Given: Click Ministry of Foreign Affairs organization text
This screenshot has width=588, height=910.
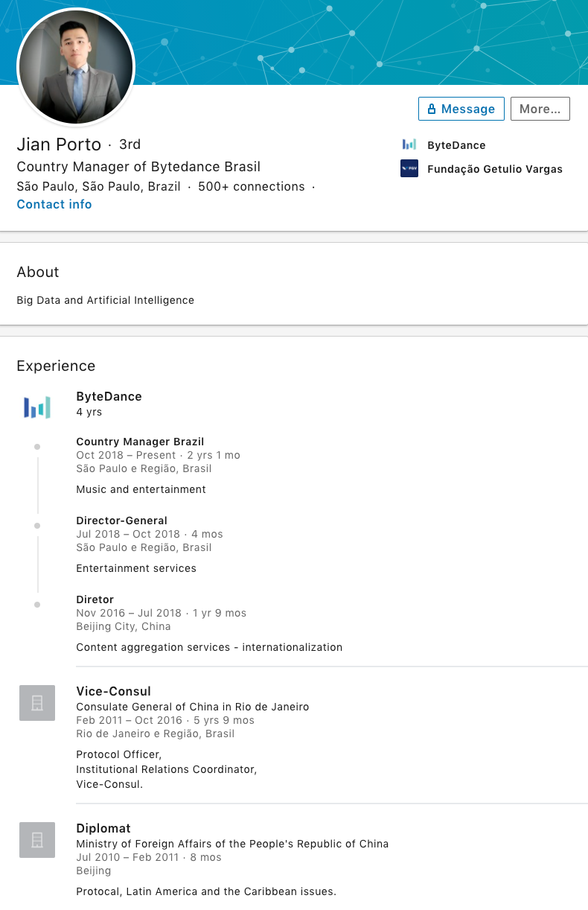Looking at the screenshot, I should (x=232, y=844).
